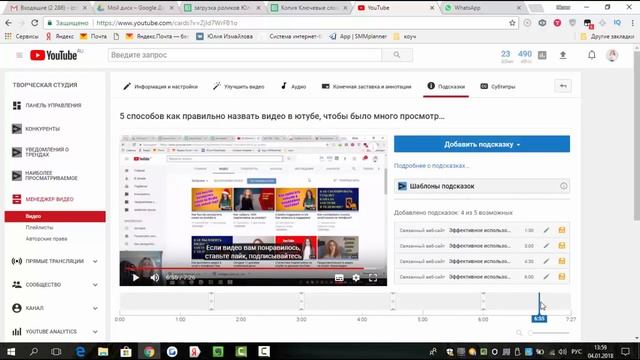Screen dimensions: 640x360
Task: Open the notifications bell
Action: pos(591,55)
